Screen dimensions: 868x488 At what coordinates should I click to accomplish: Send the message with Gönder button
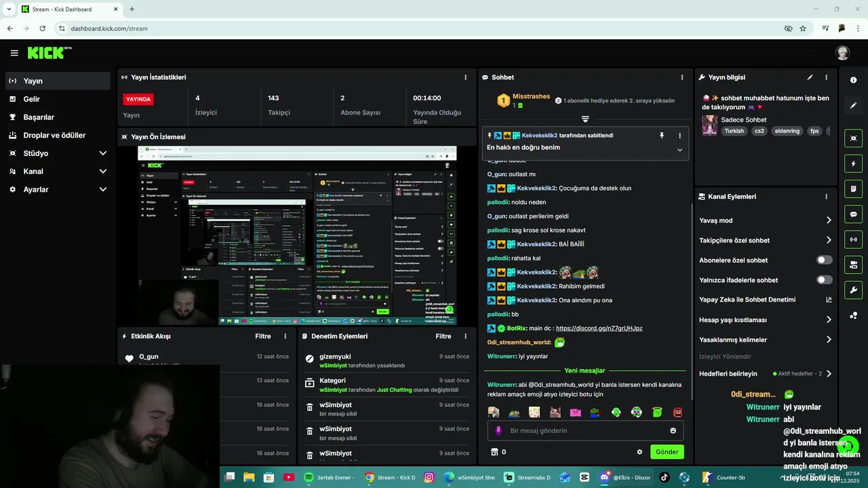[667, 452]
